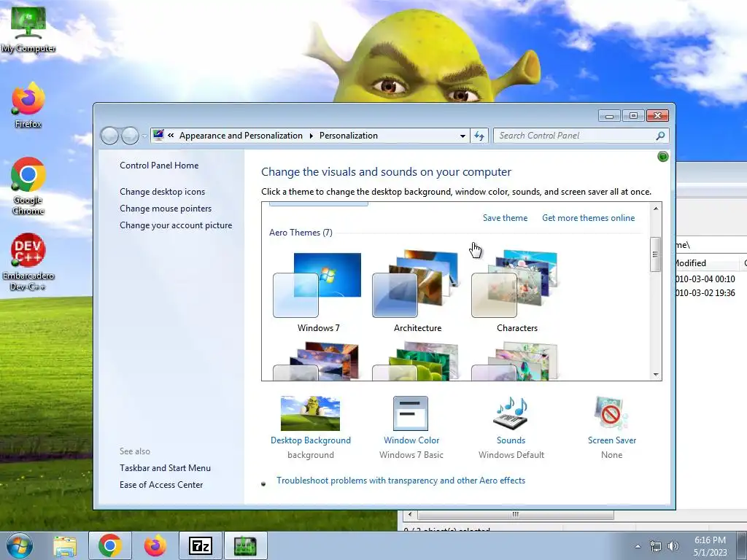747x560 pixels.
Task: Open the Google Chrome desktop shortcut
Action: pos(28,186)
